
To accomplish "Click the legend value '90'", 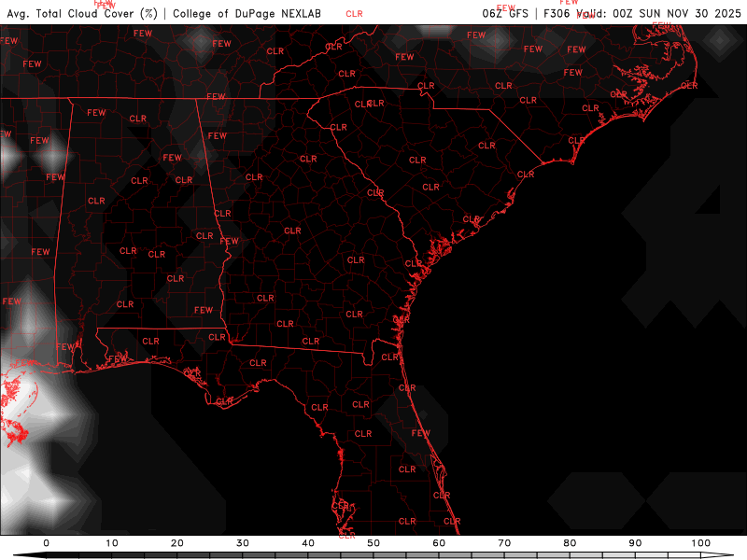I will [635, 543].
